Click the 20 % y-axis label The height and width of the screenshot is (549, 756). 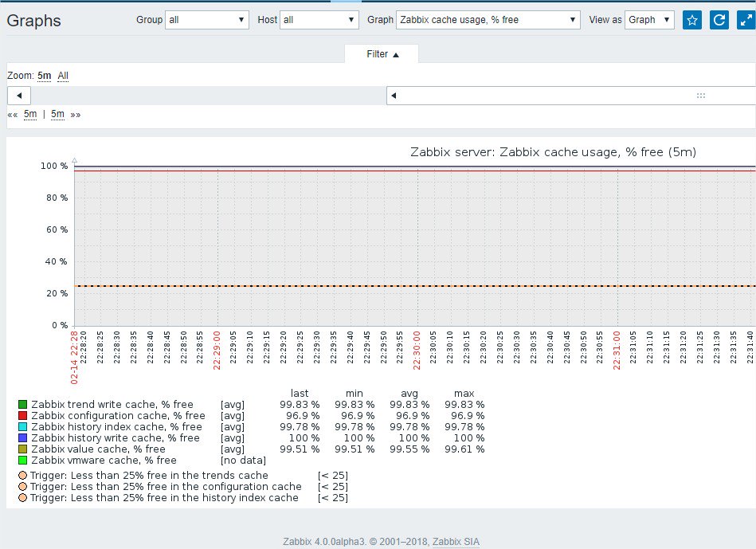[57, 293]
